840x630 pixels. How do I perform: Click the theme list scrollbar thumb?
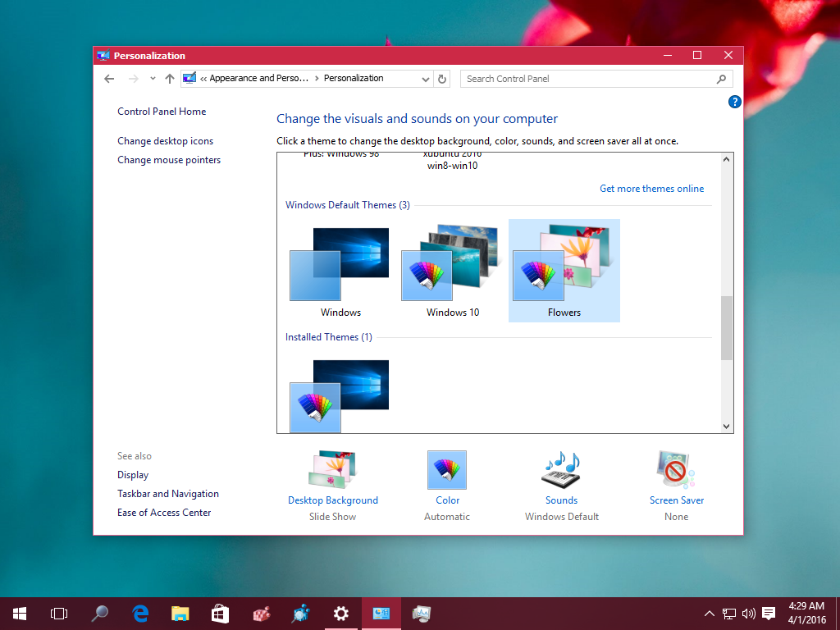pyautogui.click(x=727, y=328)
